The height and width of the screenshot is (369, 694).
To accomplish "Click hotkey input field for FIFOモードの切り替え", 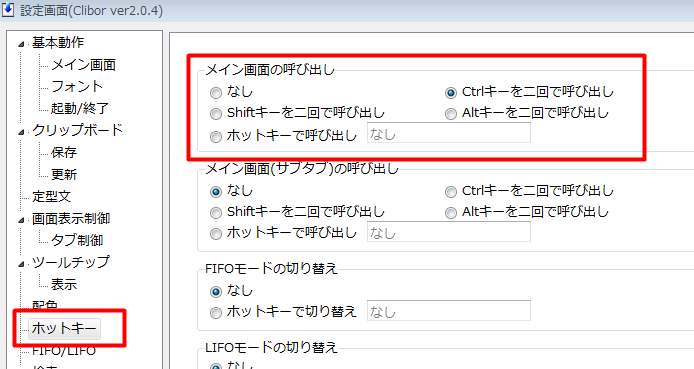I will pyautogui.click(x=449, y=311).
